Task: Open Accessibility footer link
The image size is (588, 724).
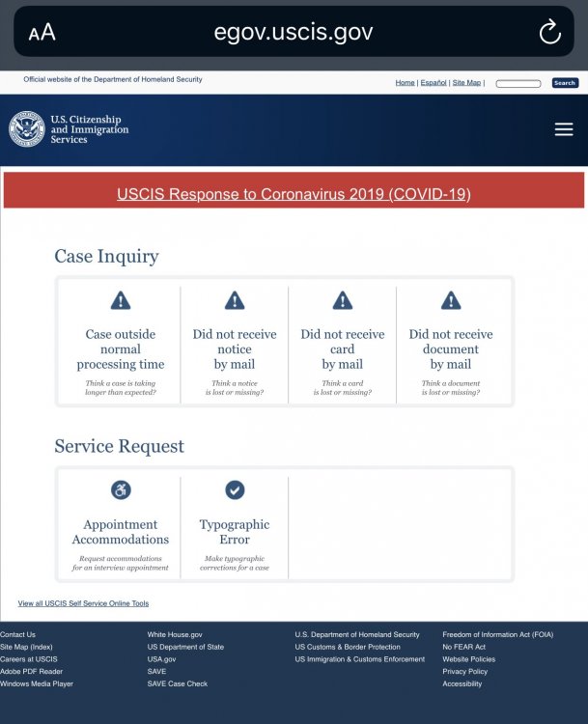Action: click(x=462, y=683)
